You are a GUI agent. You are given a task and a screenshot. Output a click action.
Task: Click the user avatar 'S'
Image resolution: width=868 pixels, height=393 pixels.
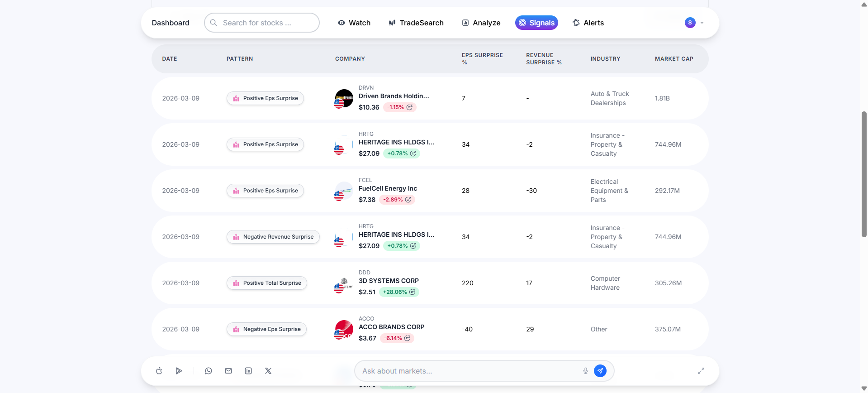(x=690, y=23)
